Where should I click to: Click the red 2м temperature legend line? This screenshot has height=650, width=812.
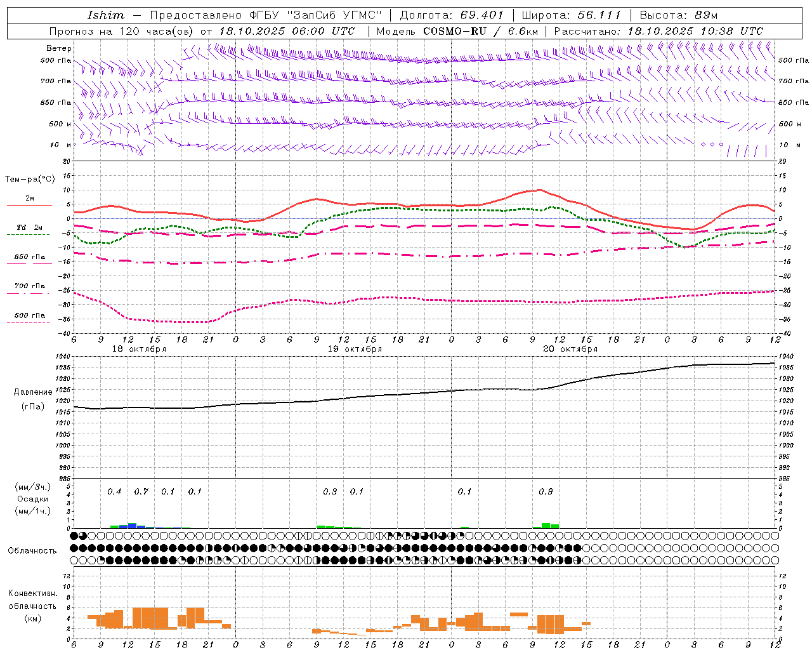pos(29,205)
